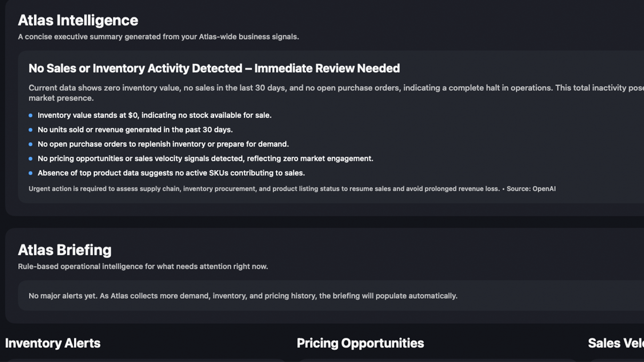Click the Atlas Briefing heading
The height and width of the screenshot is (362, 644).
click(65, 250)
